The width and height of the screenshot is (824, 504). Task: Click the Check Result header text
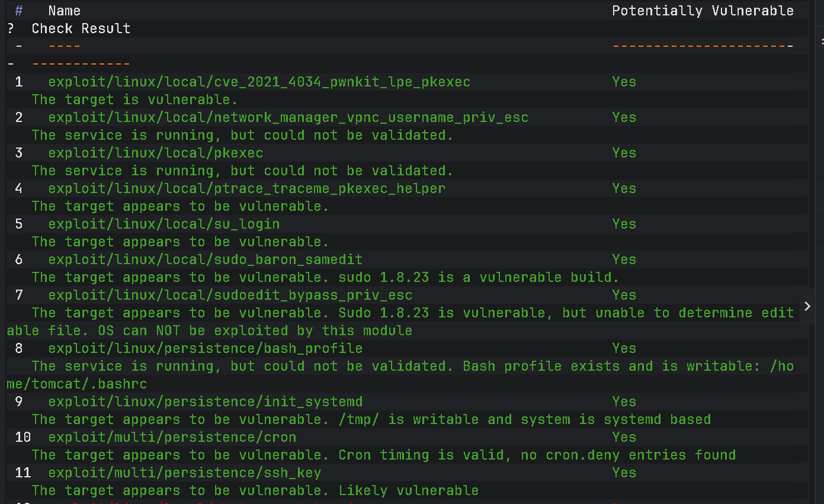click(x=81, y=28)
